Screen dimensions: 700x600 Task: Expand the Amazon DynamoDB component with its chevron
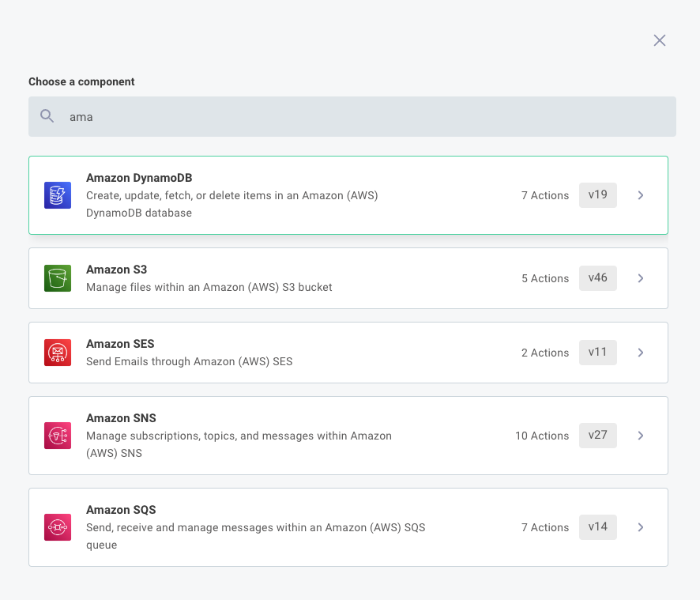641,195
